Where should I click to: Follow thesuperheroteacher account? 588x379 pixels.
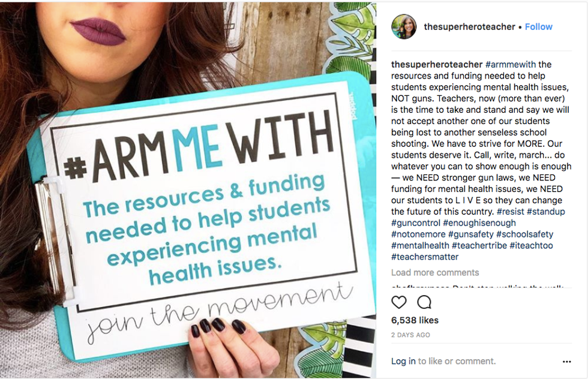pos(539,26)
